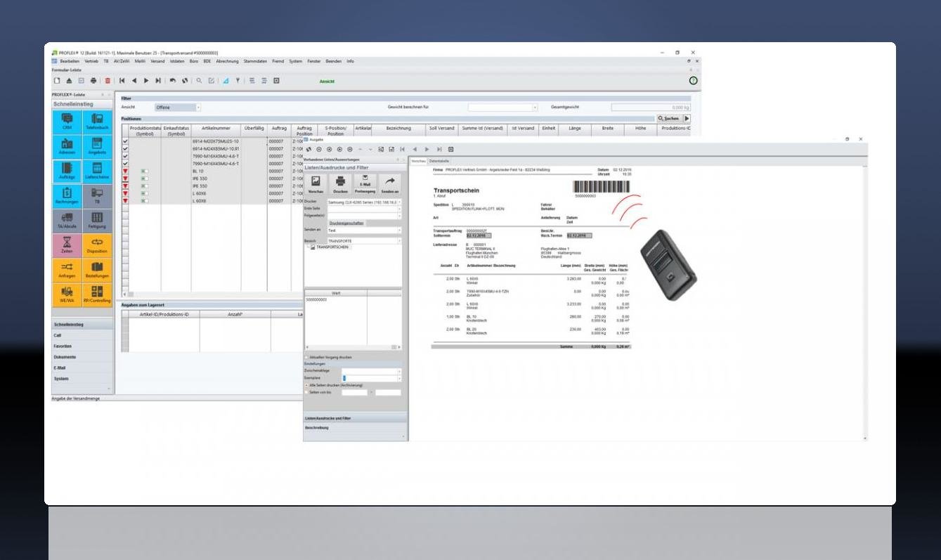
Task: Jump to first record in main toolbar
Action: 122,82
